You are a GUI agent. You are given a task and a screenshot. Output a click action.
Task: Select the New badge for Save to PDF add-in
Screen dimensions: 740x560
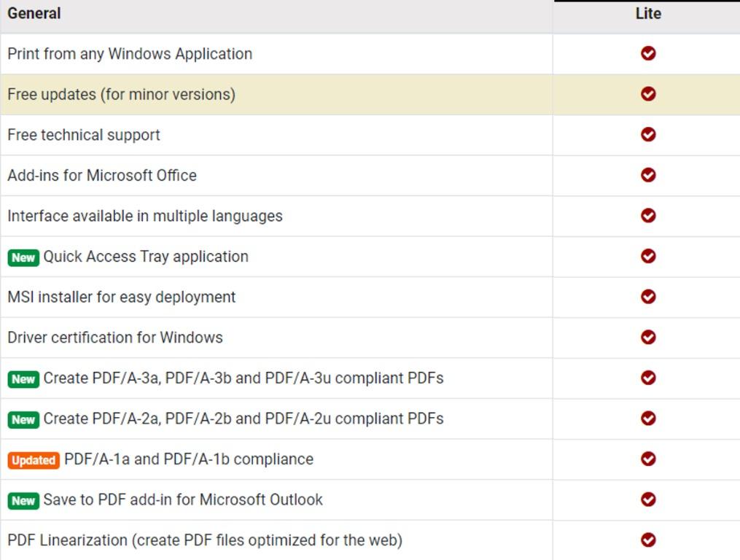point(23,501)
